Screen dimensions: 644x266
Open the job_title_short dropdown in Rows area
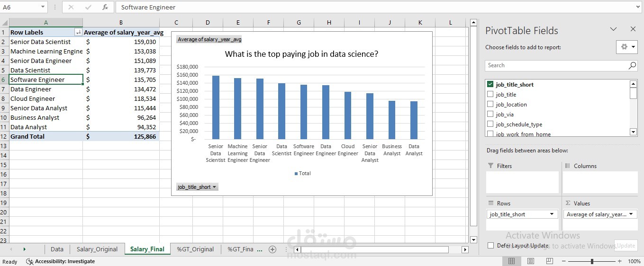point(552,214)
